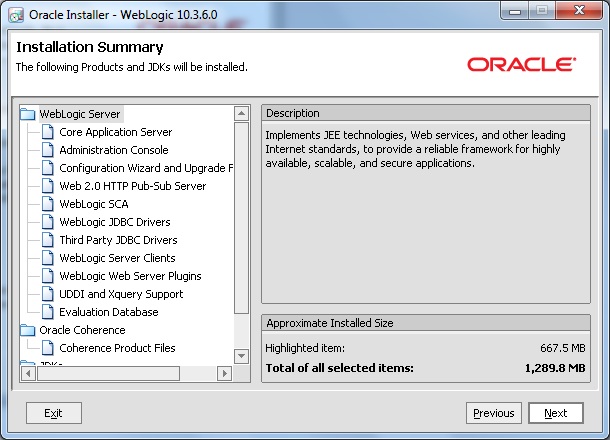This screenshot has height=440, width=610.
Task: Click the WebLogic Server Clients document icon
Action: pos(47,258)
